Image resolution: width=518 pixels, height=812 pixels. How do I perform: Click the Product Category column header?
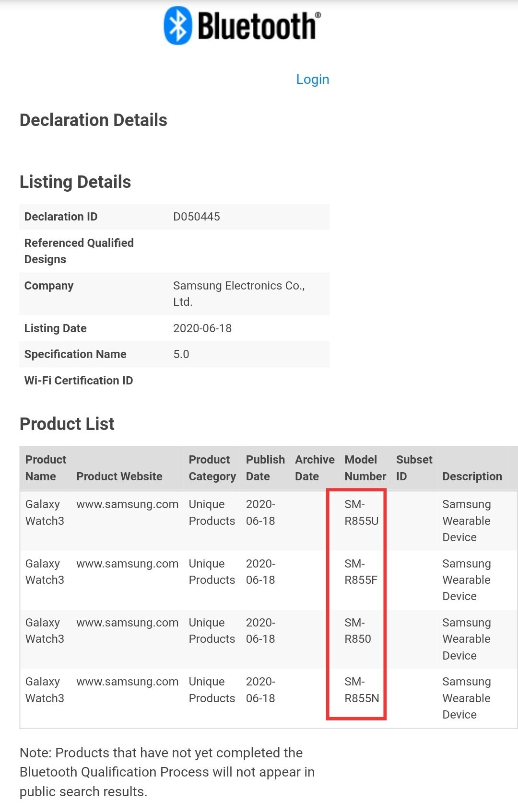point(212,468)
